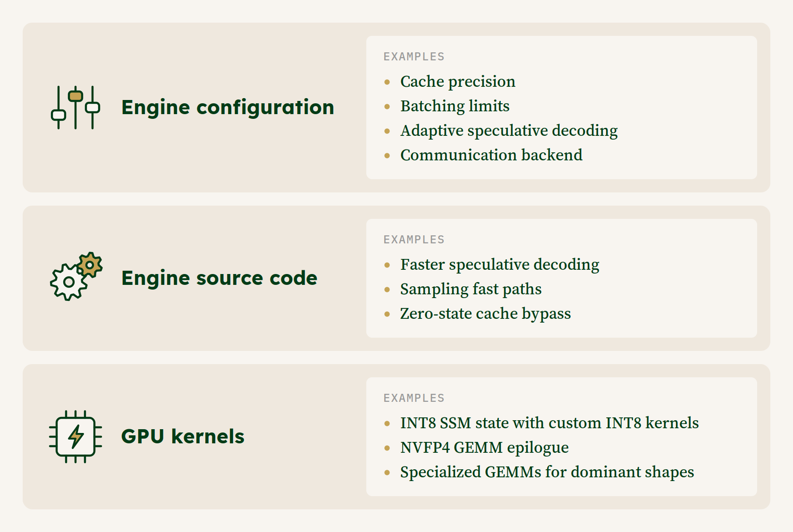Click EXAMPLES label in Engine source code card

point(414,240)
